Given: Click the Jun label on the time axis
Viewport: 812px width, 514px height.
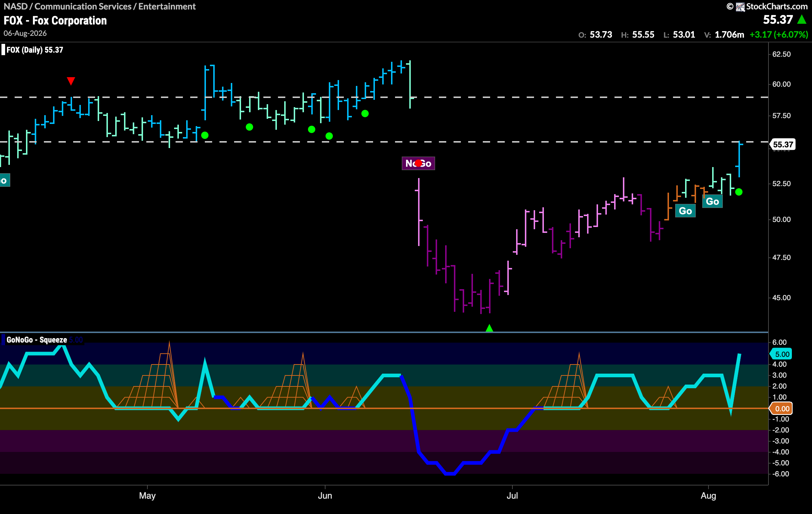Looking at the screenshot, I should point(325,496).
